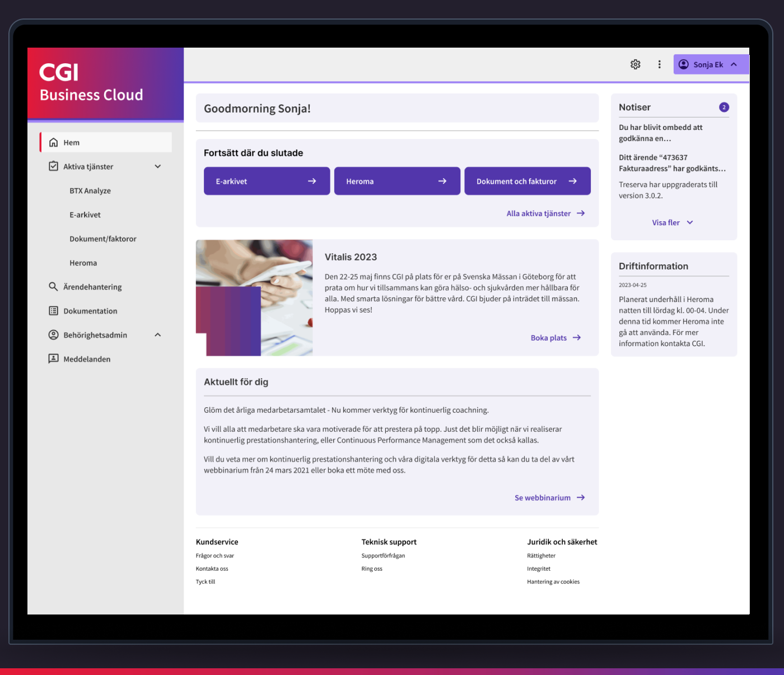The height and width of the screenshot is (675, 784).
Task: Open Meddelanden in sidebar
Action: pos(87,359)
